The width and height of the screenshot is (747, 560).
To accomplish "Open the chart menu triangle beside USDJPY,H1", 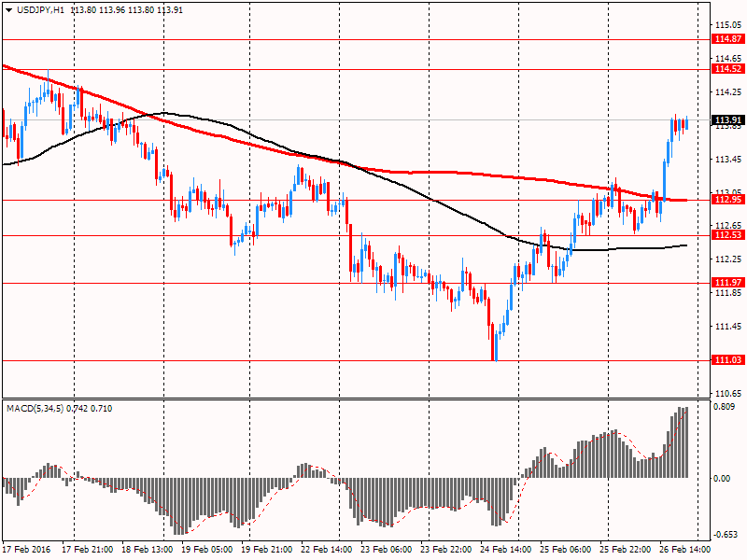I will pyautogui.click(x=9, y=10).
